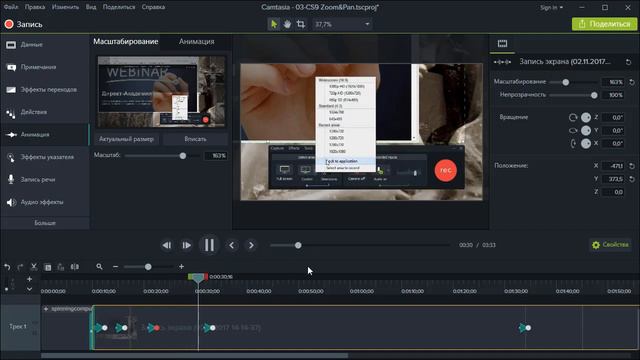The width and height of the screenshot is (640, 360).
Task: Click the position Z value field
Action: (613, 192)
